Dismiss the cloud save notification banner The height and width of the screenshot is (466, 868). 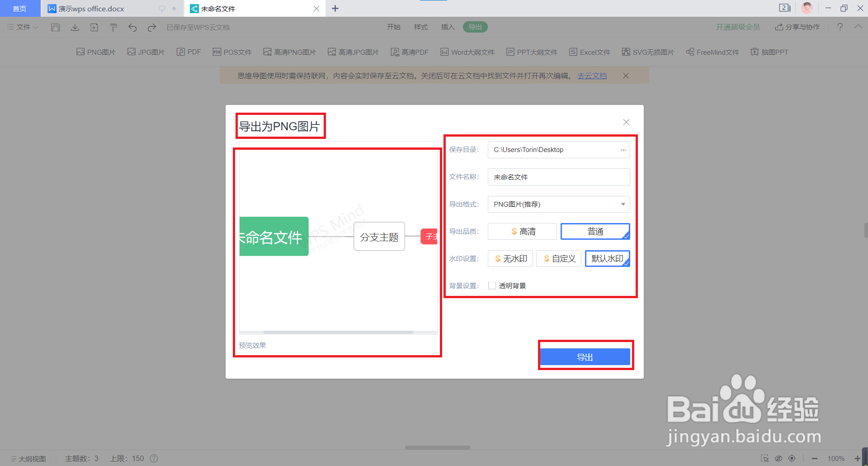[626, 76]
